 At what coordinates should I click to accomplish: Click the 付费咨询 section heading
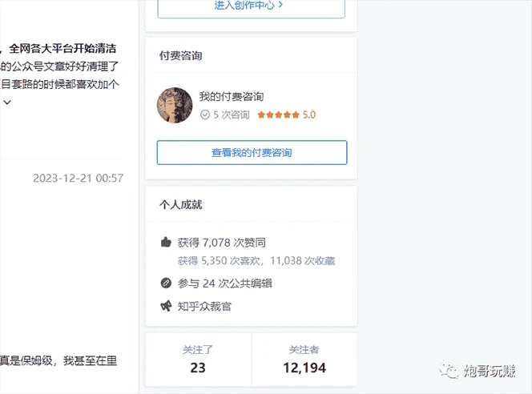pyautogui.click(x=180, y=56)
